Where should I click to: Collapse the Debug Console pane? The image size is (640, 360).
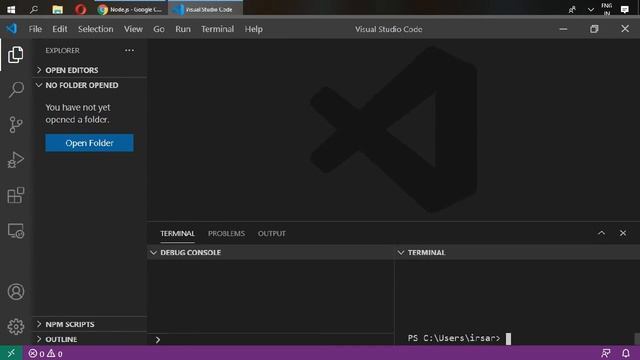[271, 253]
